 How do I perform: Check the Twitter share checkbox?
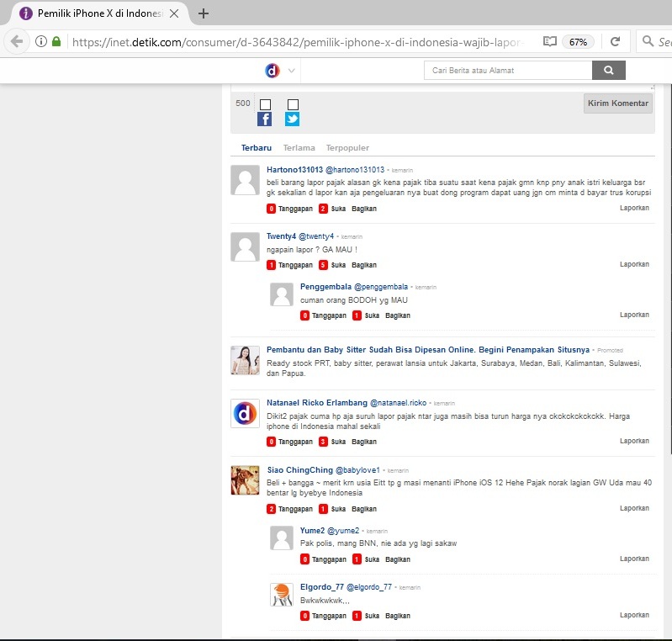click(x=293, y=104)
